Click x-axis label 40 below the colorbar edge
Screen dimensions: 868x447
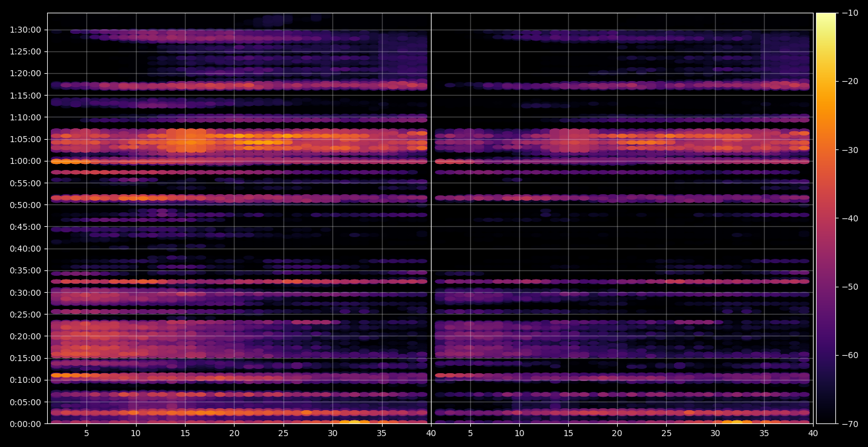tap(813, 434)
